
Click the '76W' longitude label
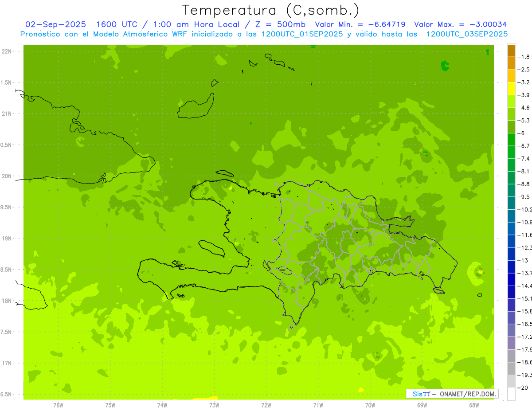coord(58,405)
